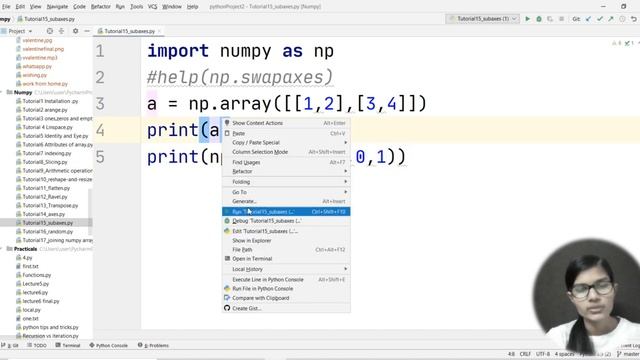
Task: Choose Find Usages in context menu
Action: tap(286, 162)
